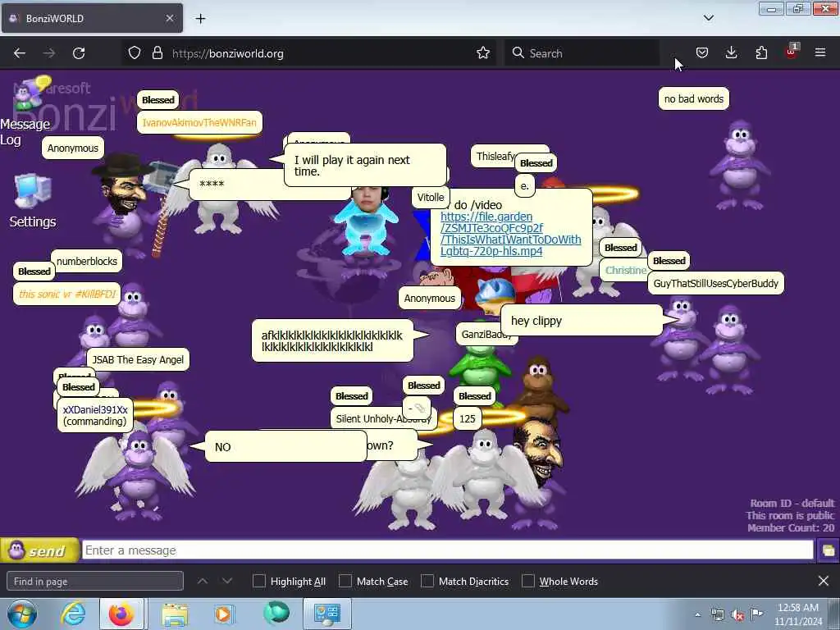This screenshot has width=840, height=630.
Task: Click the IvanovAkimovTheWNRFan name tag
Action: point(199,122)
